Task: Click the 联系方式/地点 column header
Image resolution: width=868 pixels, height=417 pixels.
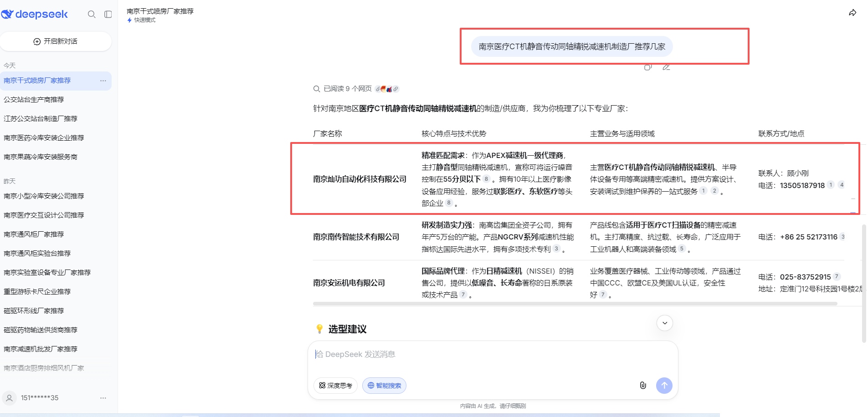Action: tap(781, 133)
